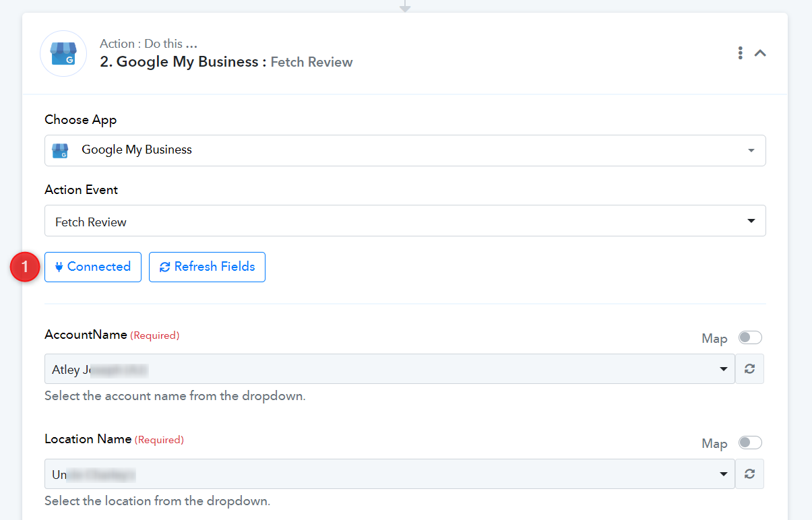Viewport: 812px width, 520px height.
Task: Click the Choose App label
Action: pos(80,120)
